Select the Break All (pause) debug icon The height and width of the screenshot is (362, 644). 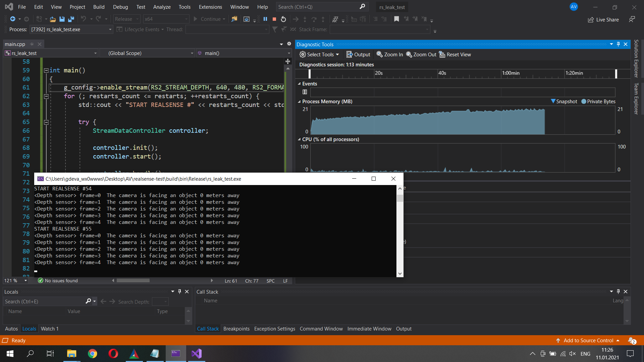[x=265, y=19]
